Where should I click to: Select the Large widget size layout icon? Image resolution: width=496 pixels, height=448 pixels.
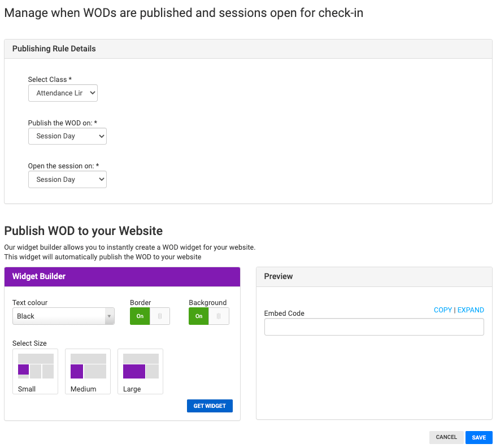click(x=140, y=366)
